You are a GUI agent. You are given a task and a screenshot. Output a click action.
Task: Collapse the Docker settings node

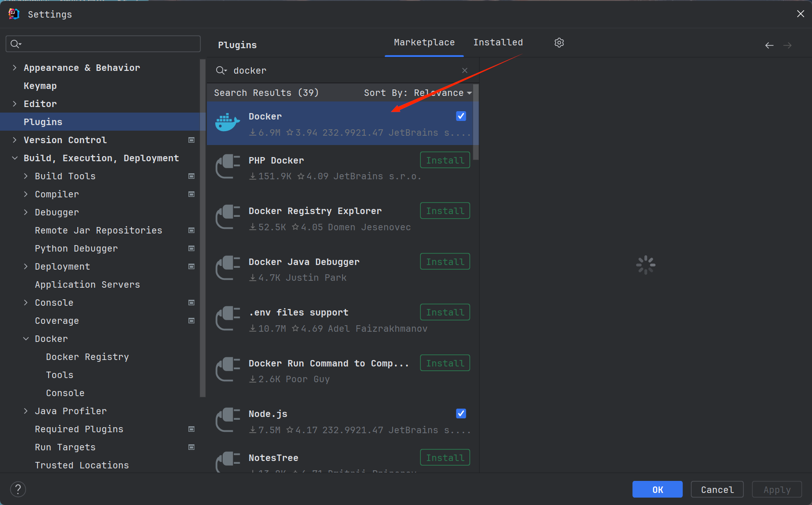(25, 339)
